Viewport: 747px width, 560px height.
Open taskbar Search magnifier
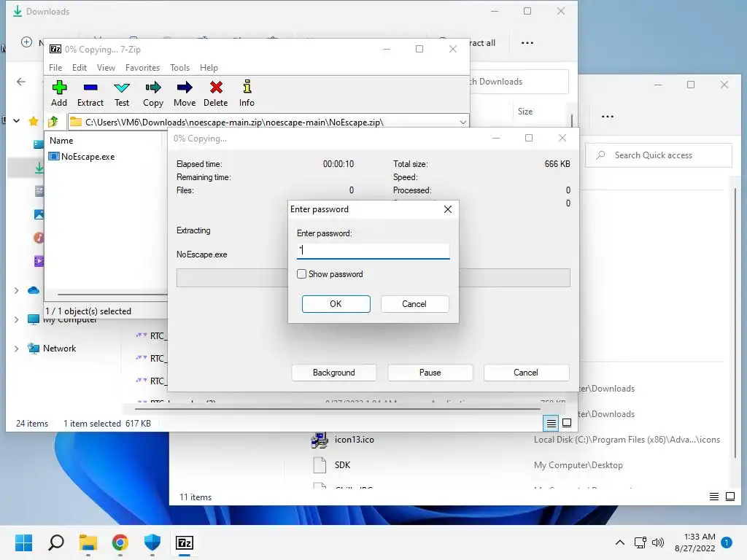[x=55, y=542]
